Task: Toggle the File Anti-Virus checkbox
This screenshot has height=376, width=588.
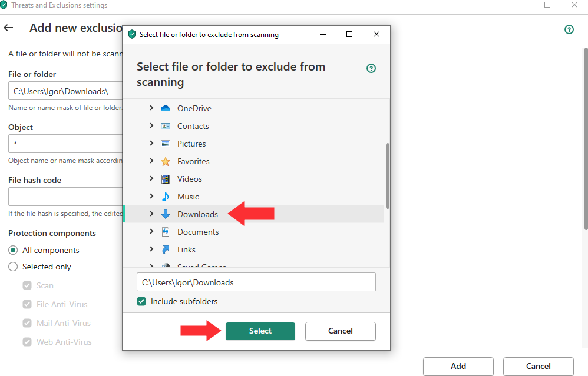Action: point(27,304)
